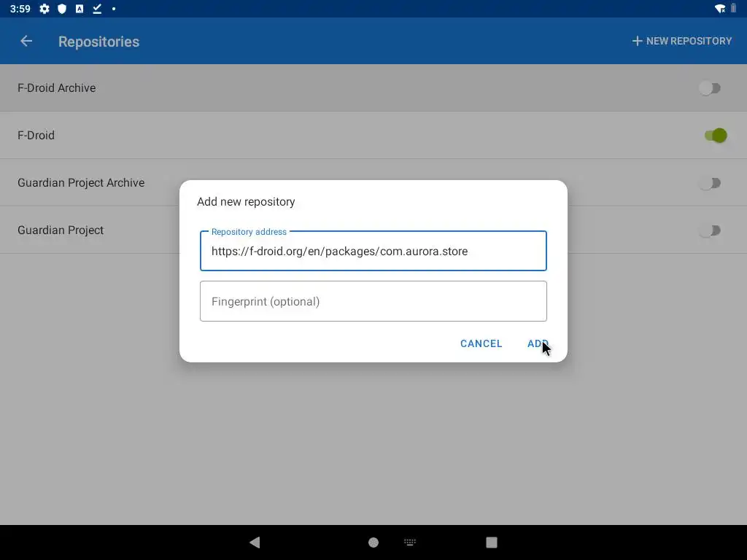Cancel the Add new repository dialog

click(x=481, y=344)
